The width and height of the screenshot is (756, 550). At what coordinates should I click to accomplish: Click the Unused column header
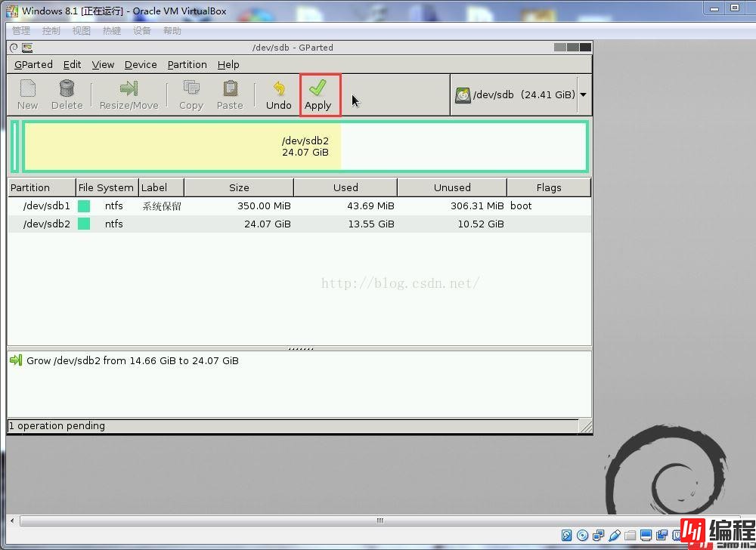[x=452, y=187]
